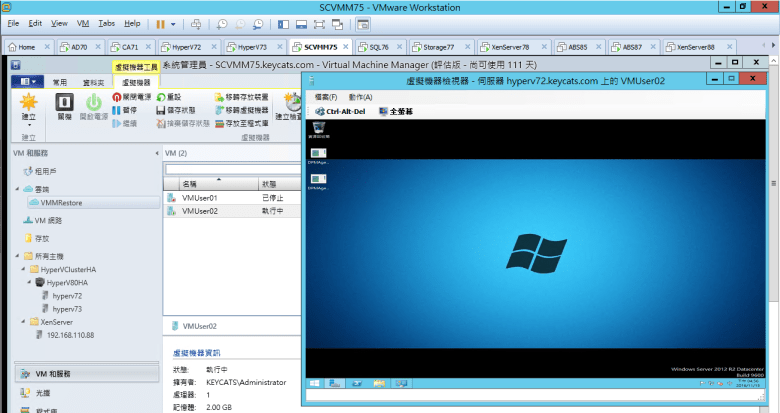Collapse the XenServer tree node
The width and height of the screenshot is (780, 413).
click(22, 322)
